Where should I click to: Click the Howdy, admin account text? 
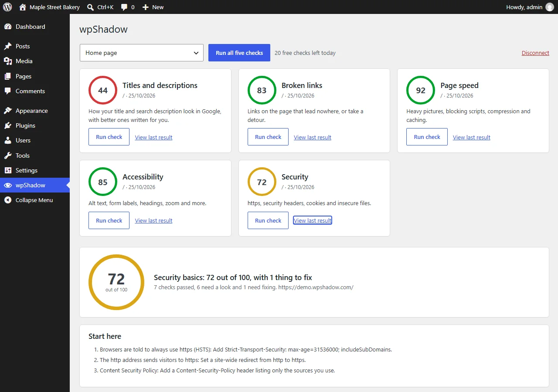[x=524, y=7]
